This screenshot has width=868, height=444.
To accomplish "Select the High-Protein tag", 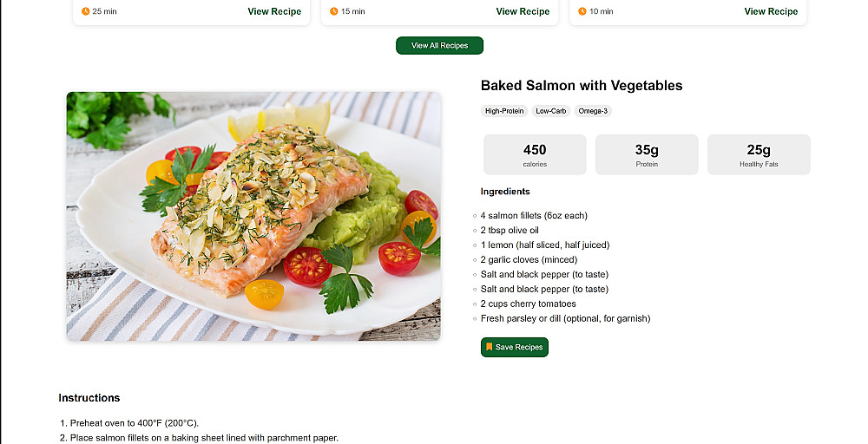I will point(504,111).
